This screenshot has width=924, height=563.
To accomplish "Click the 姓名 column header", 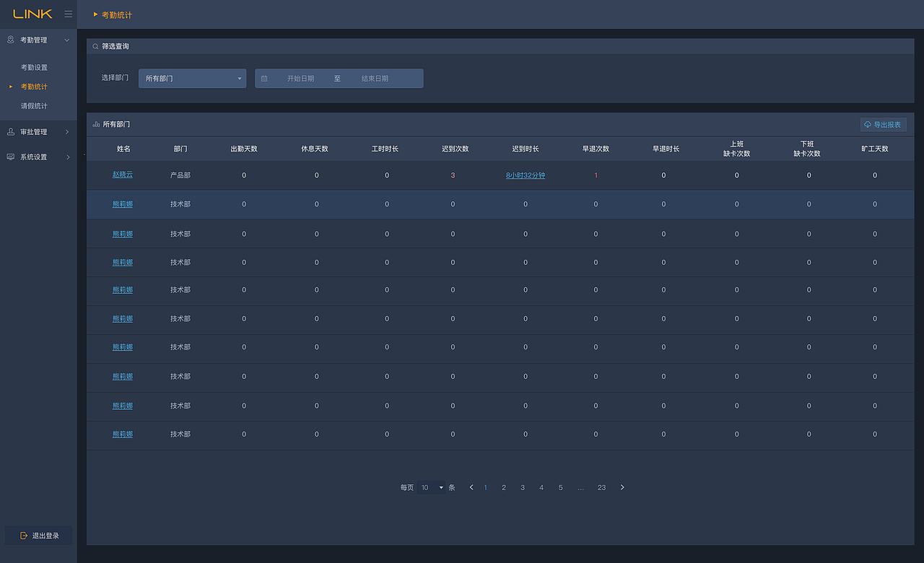I will pos(123,149).
